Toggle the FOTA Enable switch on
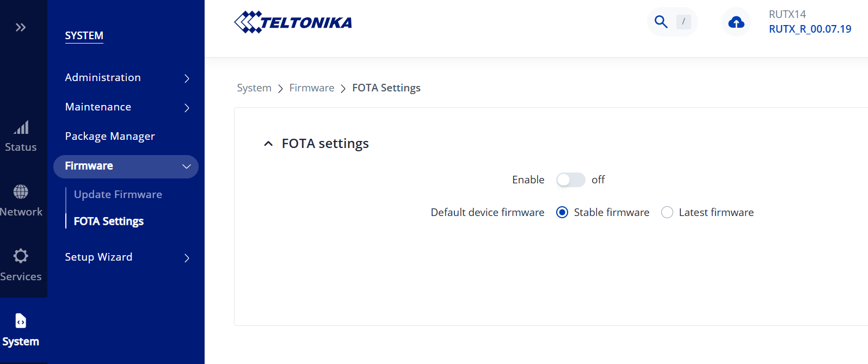The height and width of the screenshot is (364, 868). point(570,180)
